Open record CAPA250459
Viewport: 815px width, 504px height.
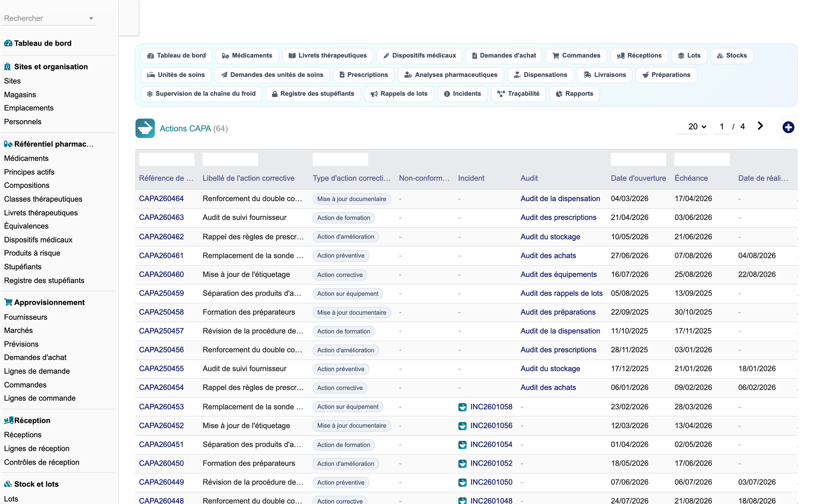(161, 293)
